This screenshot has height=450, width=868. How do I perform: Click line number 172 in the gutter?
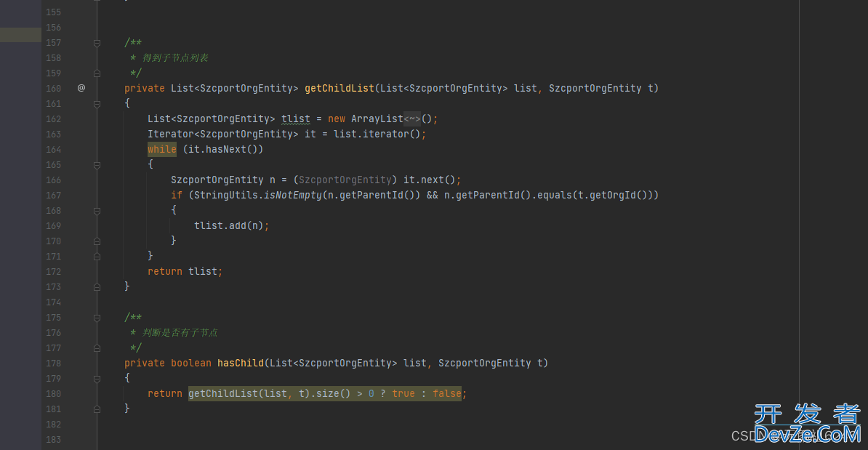pos(54,272)
